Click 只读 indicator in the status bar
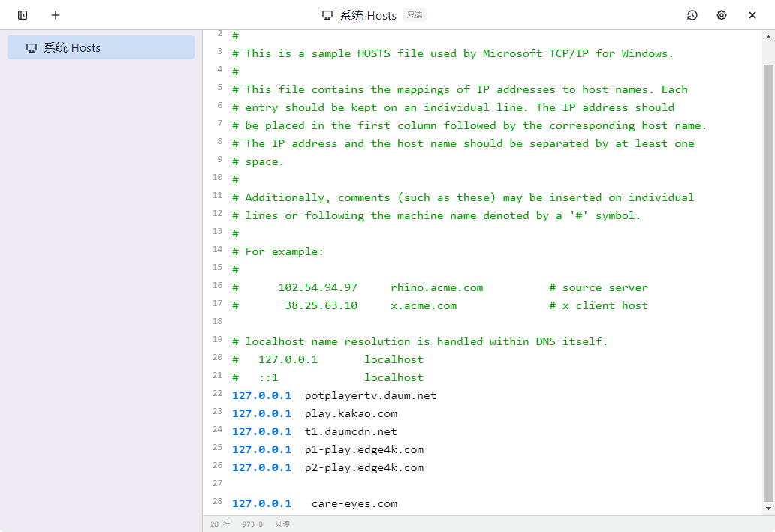This screenshot has width=775, height=532. click(282, 524)
